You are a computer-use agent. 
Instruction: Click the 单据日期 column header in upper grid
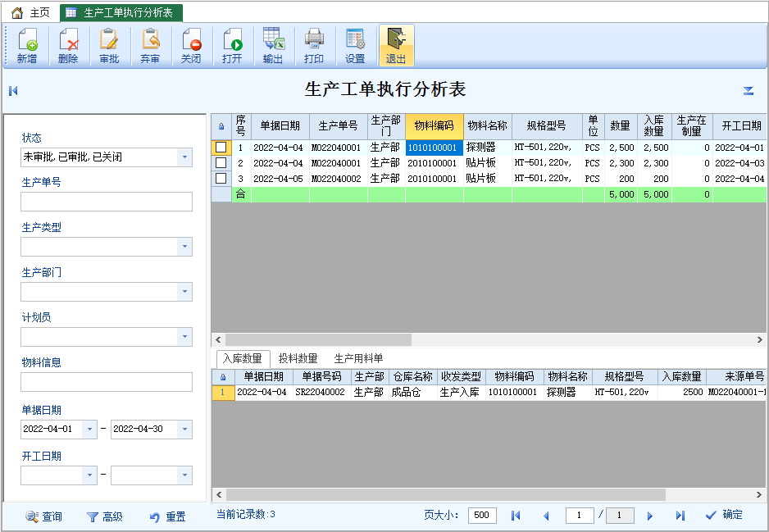[280, 126]
